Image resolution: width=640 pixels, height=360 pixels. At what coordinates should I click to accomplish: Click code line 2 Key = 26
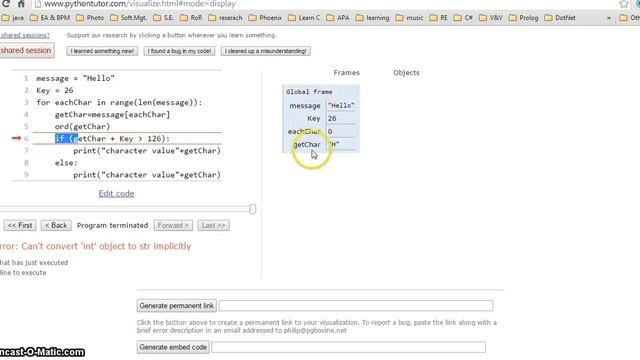coord(55,90)
